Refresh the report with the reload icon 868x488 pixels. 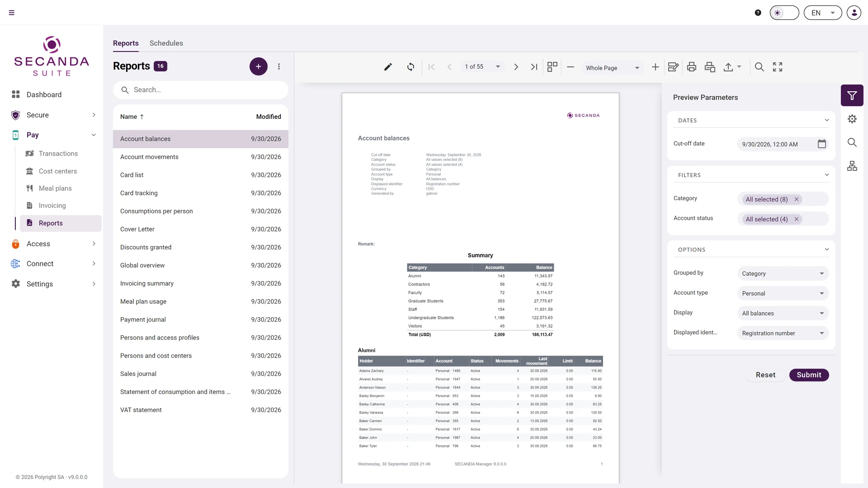click(410, 67)
